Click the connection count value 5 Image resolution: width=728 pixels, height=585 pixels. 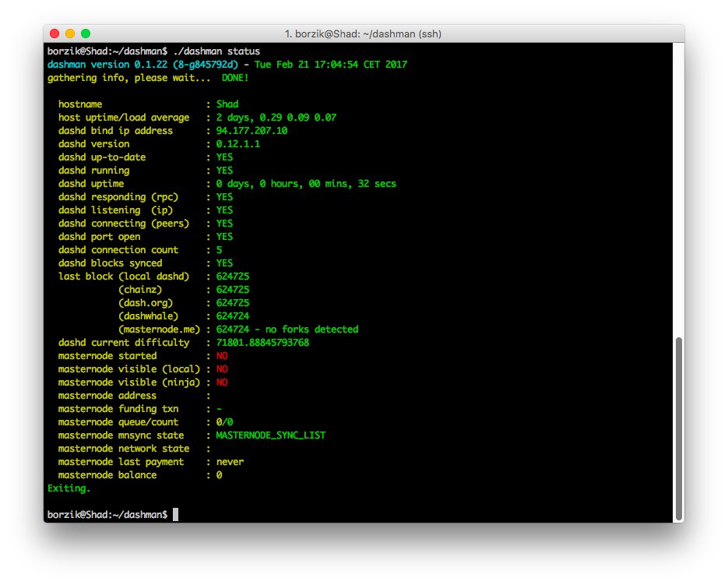pyautogui.click(x=219, y=250)
